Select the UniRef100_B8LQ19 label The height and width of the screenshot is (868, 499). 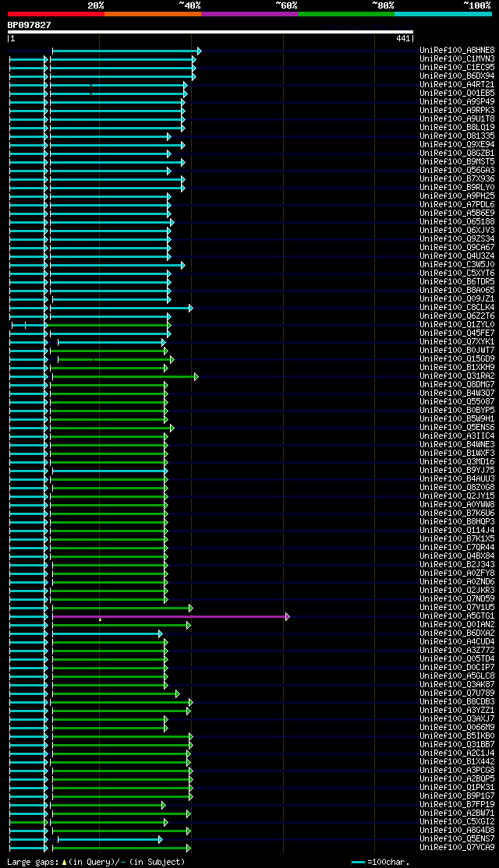point(458,127)
